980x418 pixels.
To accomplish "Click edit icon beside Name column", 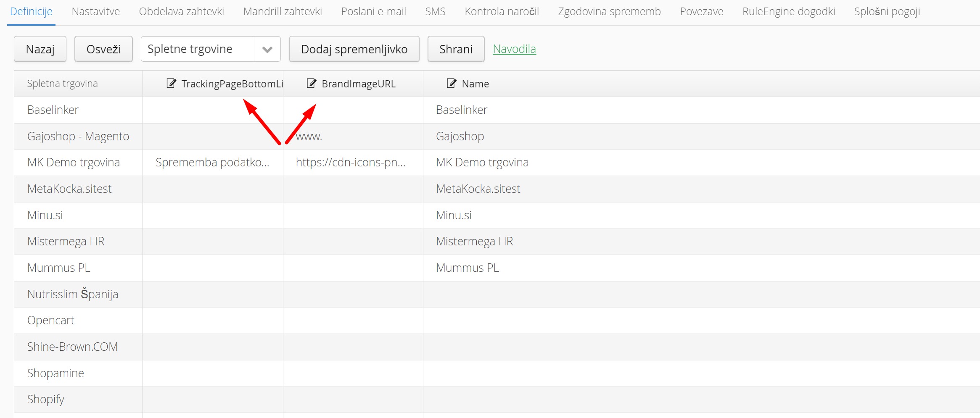I will 452,83.
